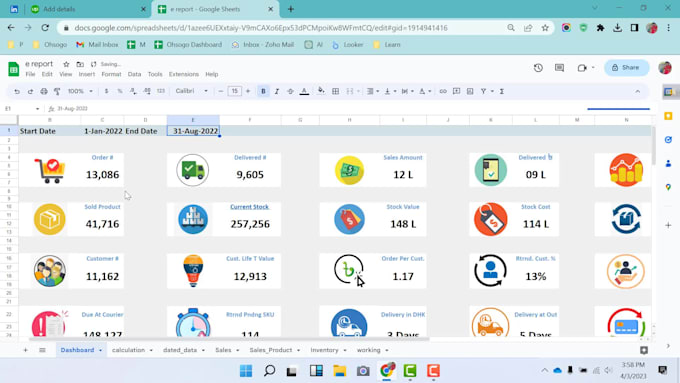Image resolution: width=680 pixels, height=383 pixels.
Task: Open the meeting camera icon
Action: pyautogui.click(x=582, y=68)
